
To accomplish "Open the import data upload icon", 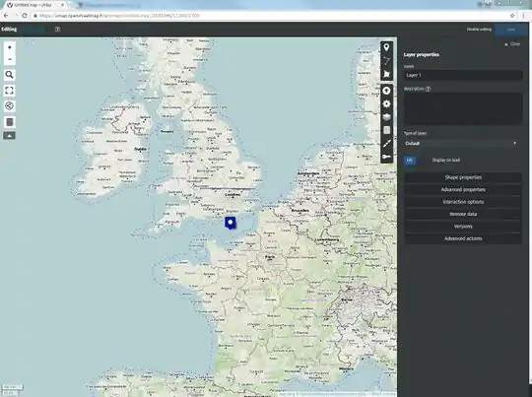I will coord(386,91).
